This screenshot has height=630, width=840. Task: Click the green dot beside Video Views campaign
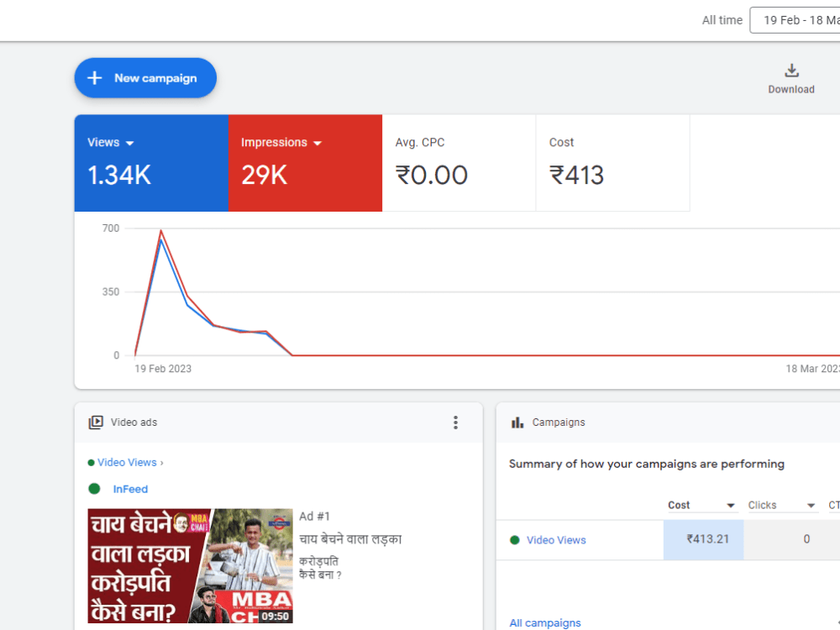click(x=515, y=540)
